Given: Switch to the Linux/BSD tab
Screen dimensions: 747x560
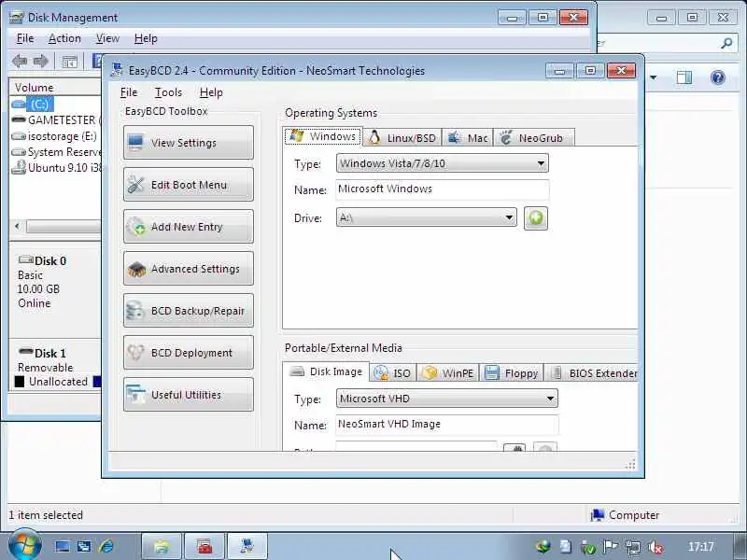Looking at the screenshot, I should (402, 137).
